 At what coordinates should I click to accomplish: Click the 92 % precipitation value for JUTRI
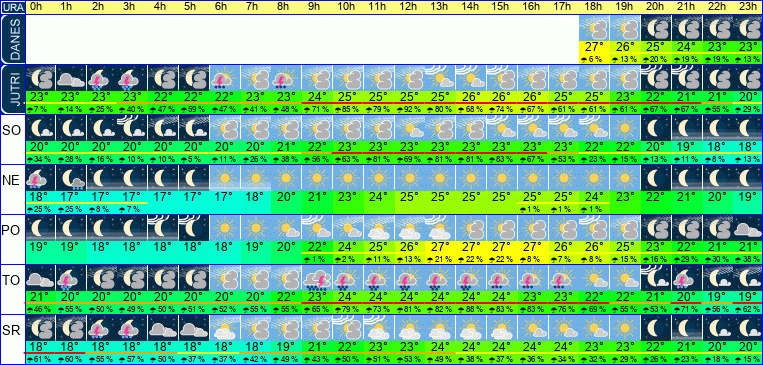410,109
